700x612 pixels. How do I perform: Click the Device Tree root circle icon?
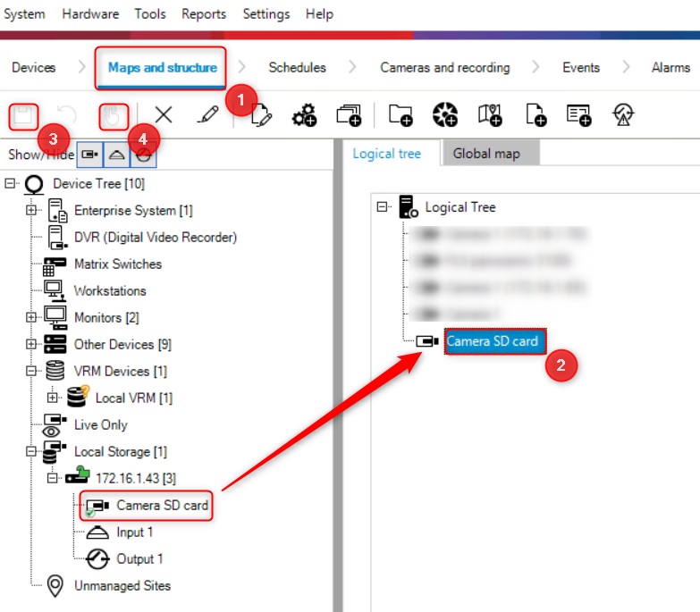(x=34, y=184)
